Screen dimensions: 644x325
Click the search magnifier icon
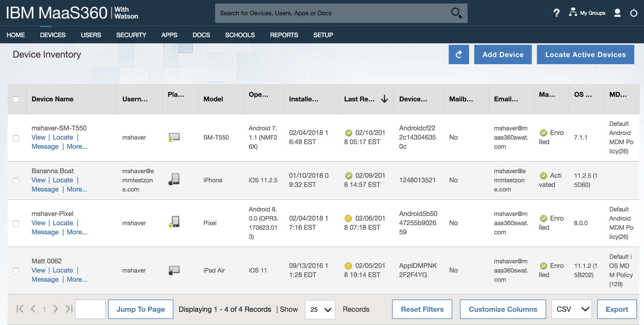457,13
